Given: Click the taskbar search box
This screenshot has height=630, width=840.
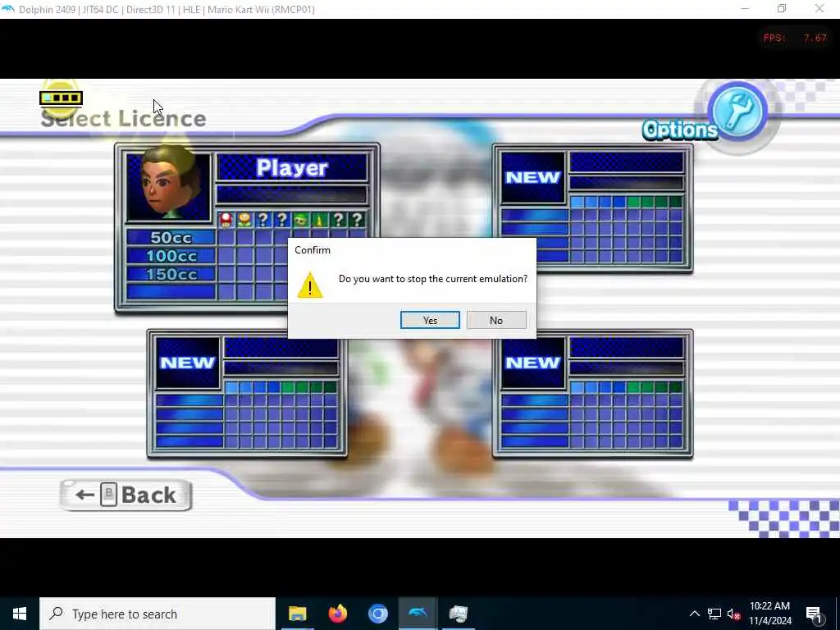Looking at the screenshot, I should tap(157, 614).
